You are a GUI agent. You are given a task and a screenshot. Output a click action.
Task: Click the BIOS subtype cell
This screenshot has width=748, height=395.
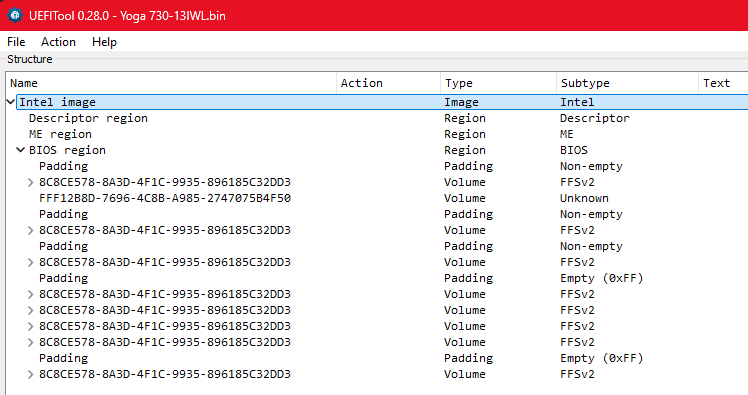pyautogui.click(x=574, y=150)
